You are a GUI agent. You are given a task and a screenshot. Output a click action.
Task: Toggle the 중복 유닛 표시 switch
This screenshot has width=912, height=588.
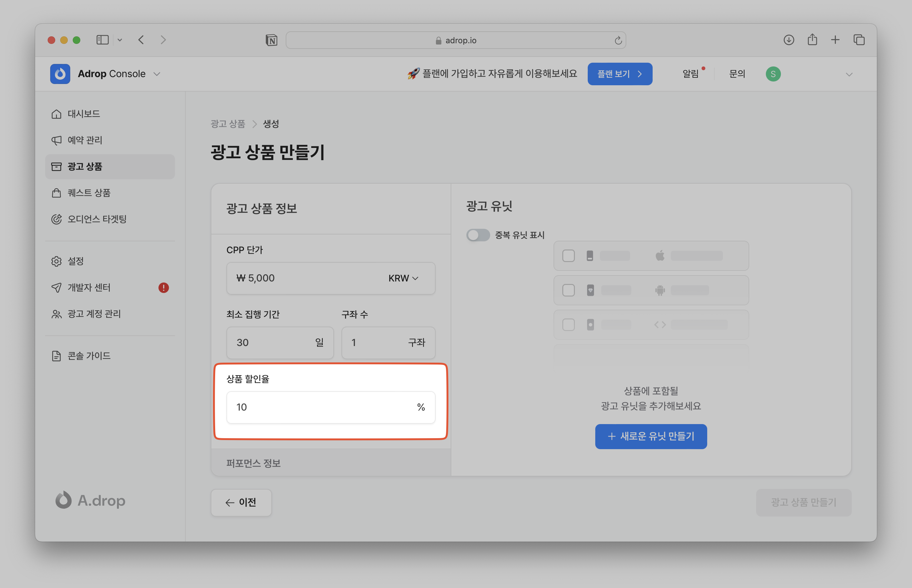pos(478,235)
